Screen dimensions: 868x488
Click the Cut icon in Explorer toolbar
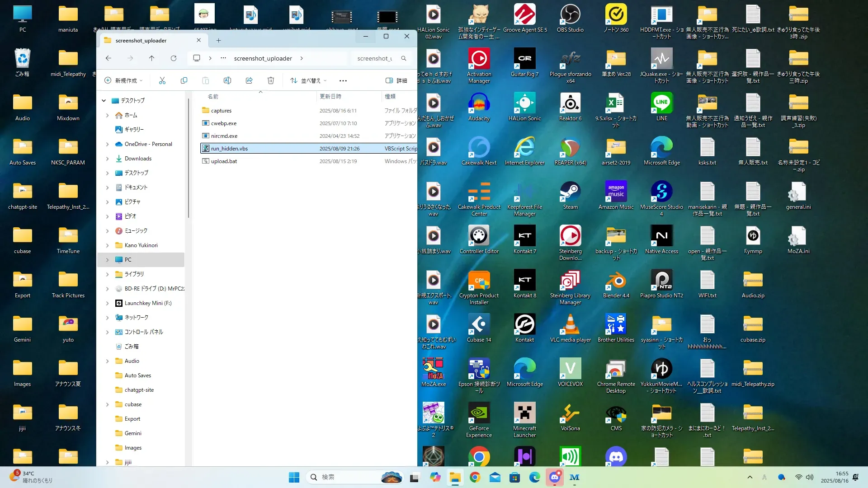[162, 80]
